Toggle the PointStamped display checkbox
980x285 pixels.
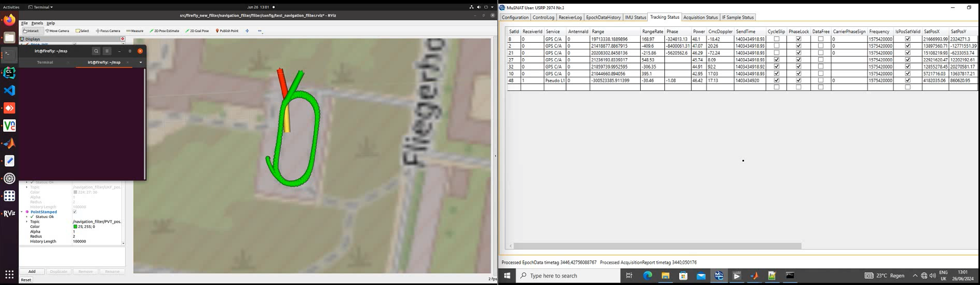pos(75,212)
